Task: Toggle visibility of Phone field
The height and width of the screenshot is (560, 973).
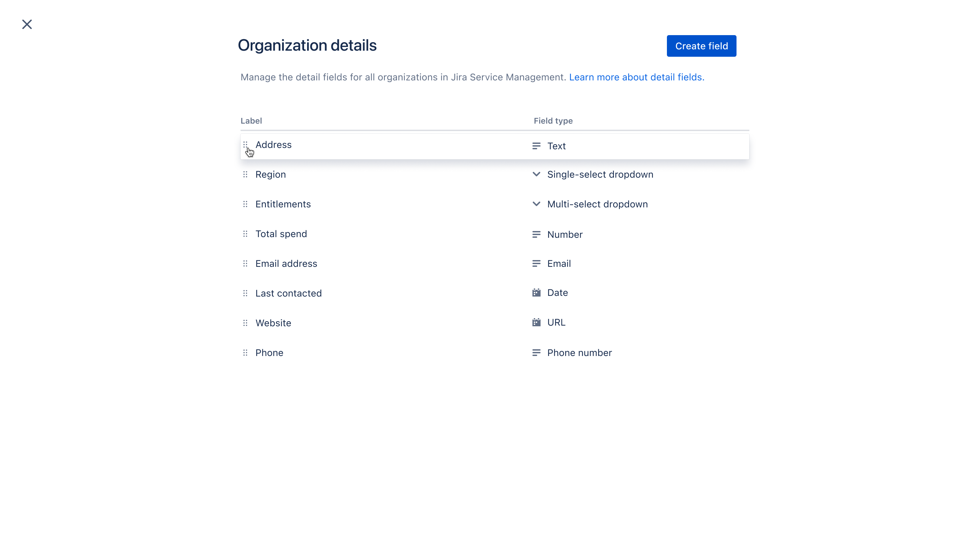Action: tap(733, 352)
